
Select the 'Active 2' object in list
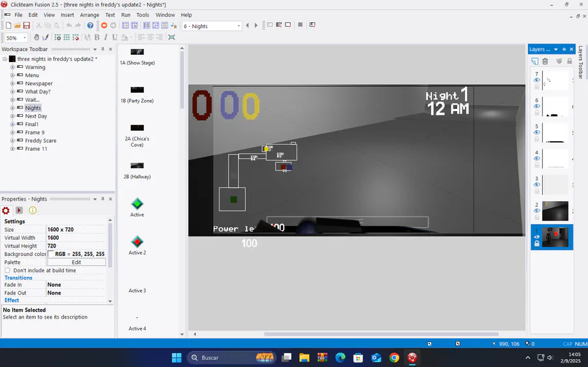(137, 245)
